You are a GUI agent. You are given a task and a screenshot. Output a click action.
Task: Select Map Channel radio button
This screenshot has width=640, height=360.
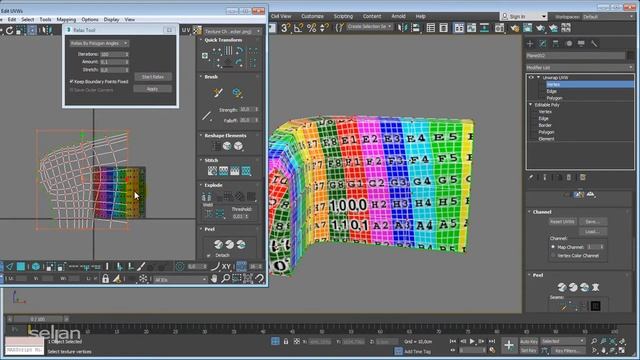point(553,247)
